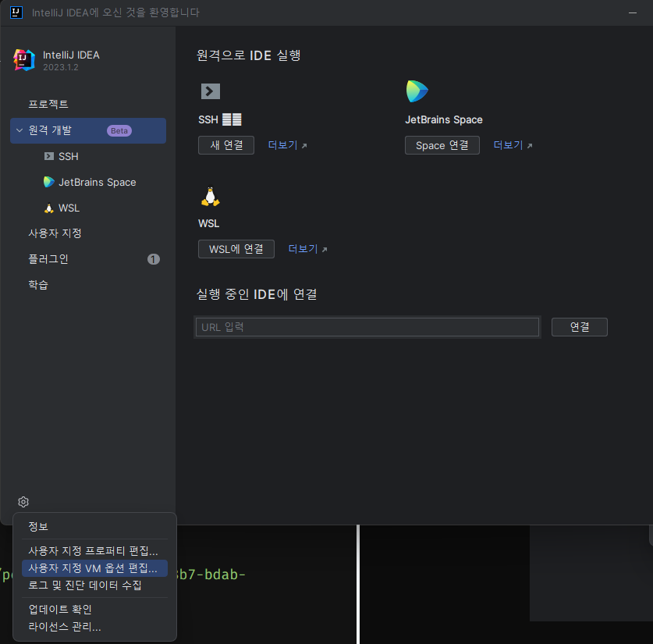Click the JetBrains Space title in main panel
653x644 pixels.
click(x=444, y=119)
